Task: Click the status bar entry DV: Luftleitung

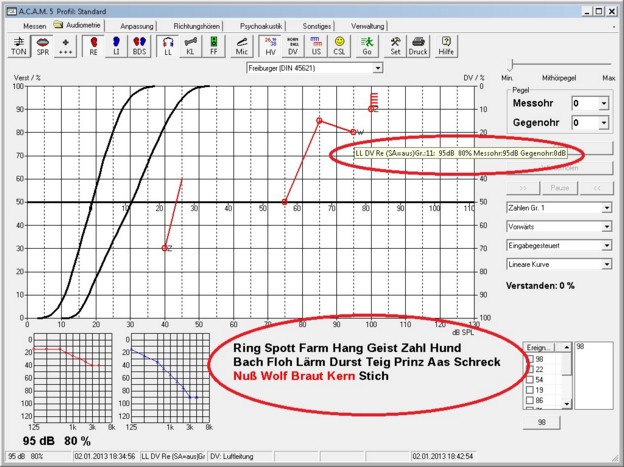Action: click(x=240, y=456)
